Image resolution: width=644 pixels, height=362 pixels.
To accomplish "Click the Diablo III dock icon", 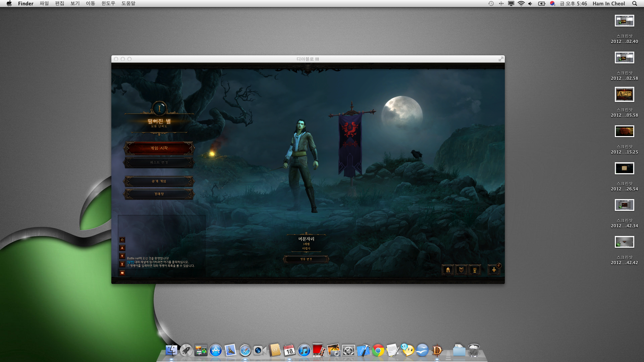I will pos(437,350).
